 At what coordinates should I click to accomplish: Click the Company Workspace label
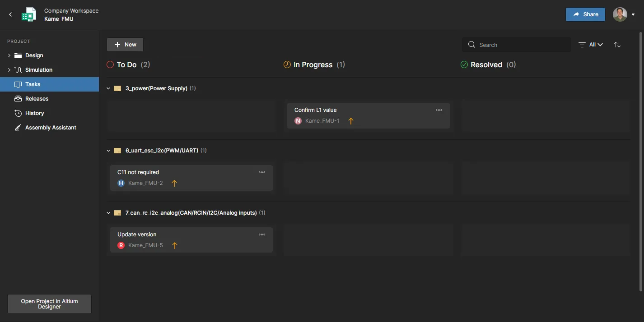click(x=71, y=11)
